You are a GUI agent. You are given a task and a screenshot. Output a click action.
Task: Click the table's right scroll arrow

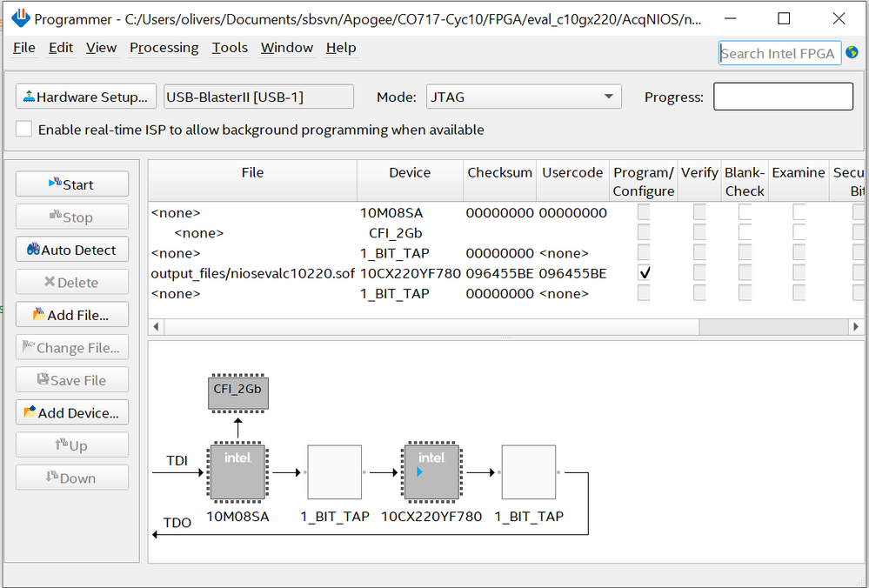point(856,326)
